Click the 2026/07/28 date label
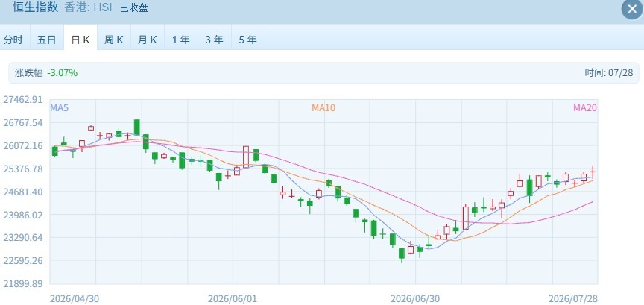 (x=573, y=298)
